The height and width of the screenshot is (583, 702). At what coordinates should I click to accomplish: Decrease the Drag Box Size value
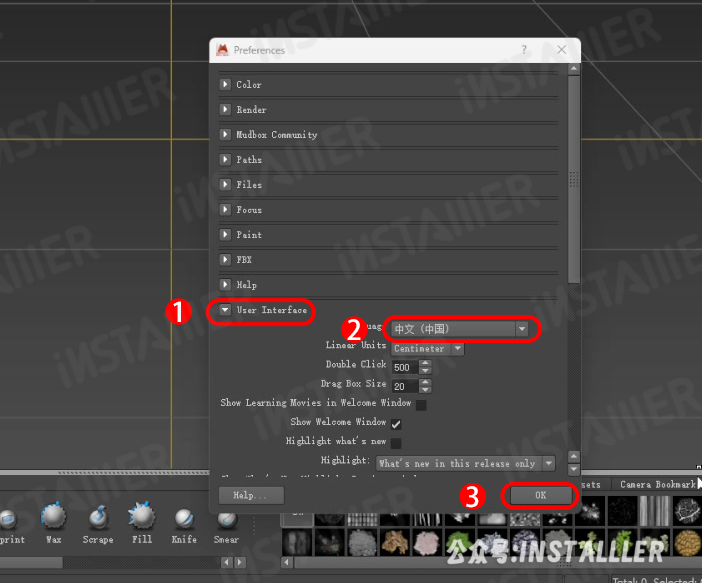[426, 390]
